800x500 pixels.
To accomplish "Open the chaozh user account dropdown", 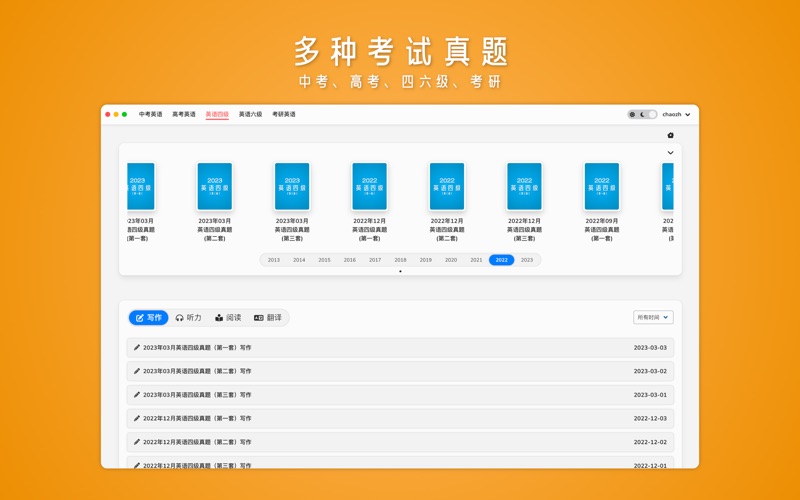I will point(676,115).
